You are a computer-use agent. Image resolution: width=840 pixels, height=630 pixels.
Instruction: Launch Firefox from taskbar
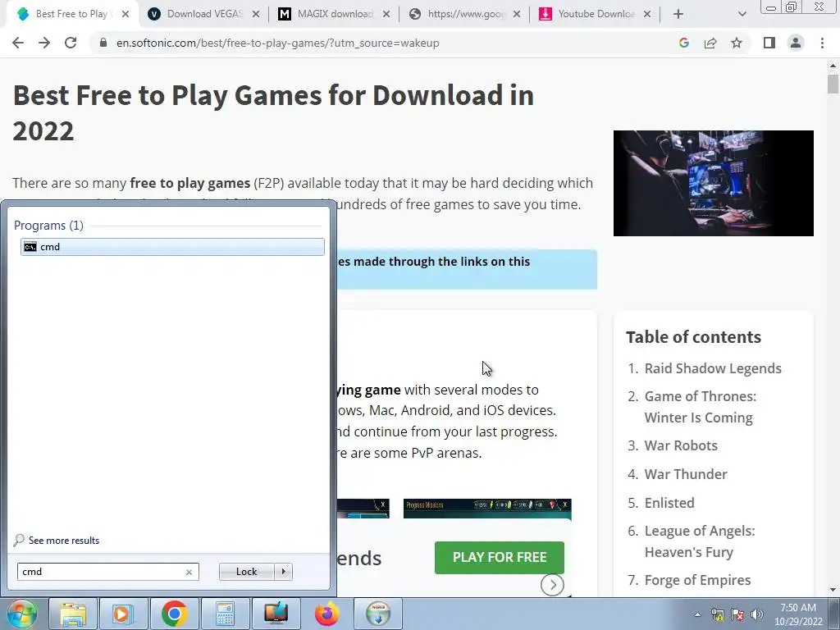click(x=326, y=614)
